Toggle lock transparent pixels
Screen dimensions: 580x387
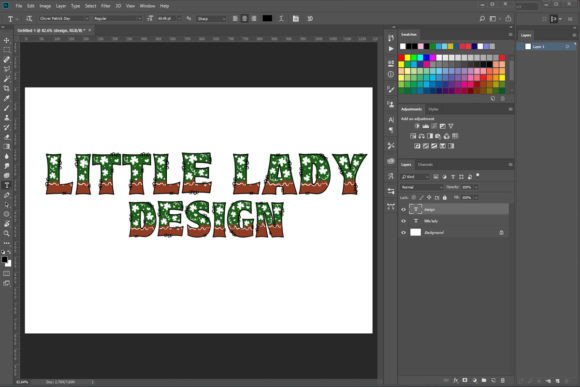click(414, 198)
